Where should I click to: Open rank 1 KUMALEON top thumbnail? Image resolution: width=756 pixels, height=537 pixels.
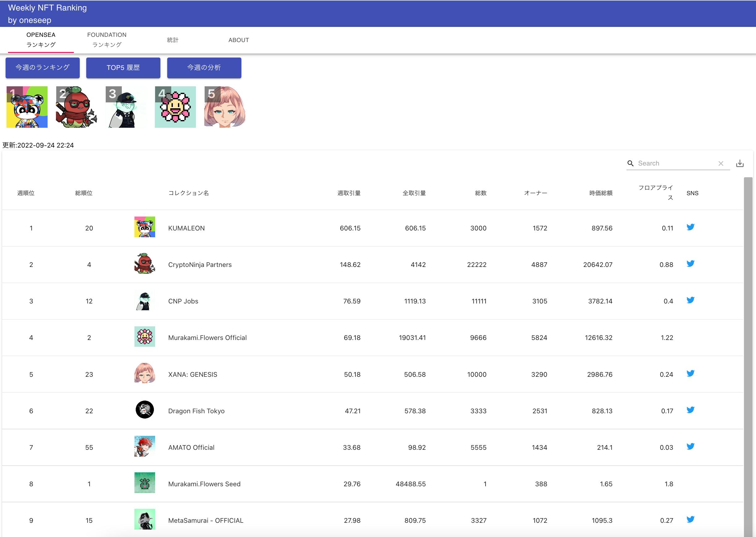pos(27,107)
